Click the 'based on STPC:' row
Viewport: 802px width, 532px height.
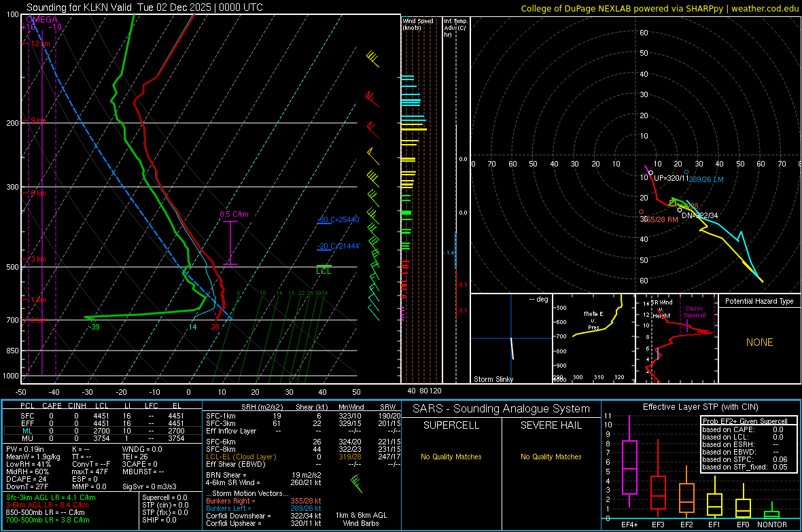(x=744, y=459)
